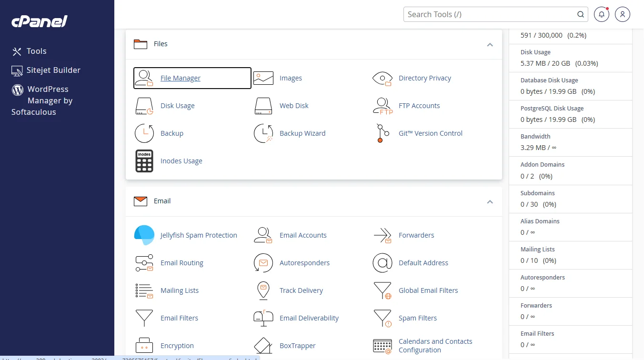644x360 pixels.
Task: Open the Forwarders arrow icon
Action: [x=382, y=235]
